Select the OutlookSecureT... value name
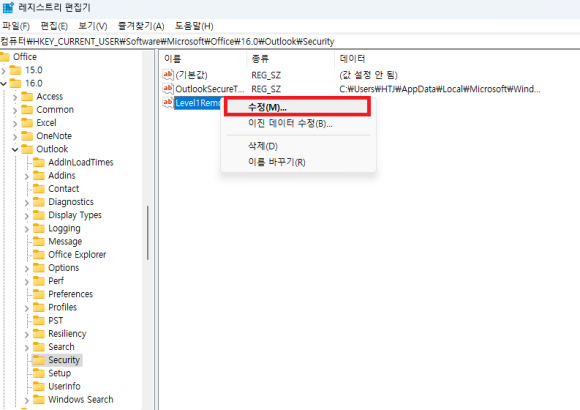Viewport: 580px width, 410px height. (x=210, y=89)
